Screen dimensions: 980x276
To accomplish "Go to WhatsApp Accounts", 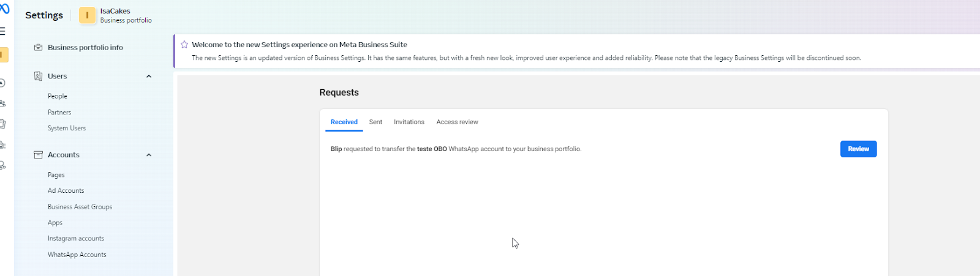I will pos(77,255).
